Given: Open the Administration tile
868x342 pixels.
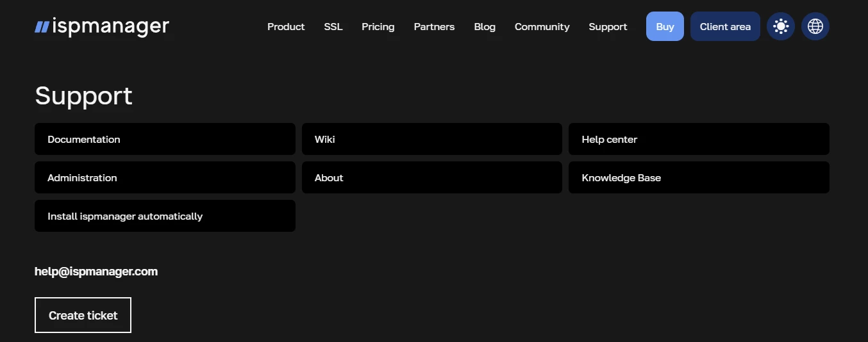Looking at the screenshot, I should [x=165, y=177].
